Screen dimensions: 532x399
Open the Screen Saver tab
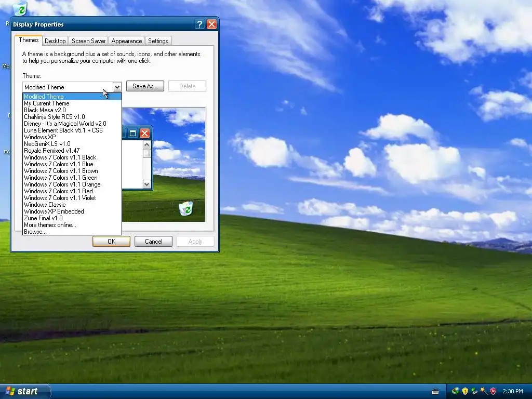tap(88, 41)
